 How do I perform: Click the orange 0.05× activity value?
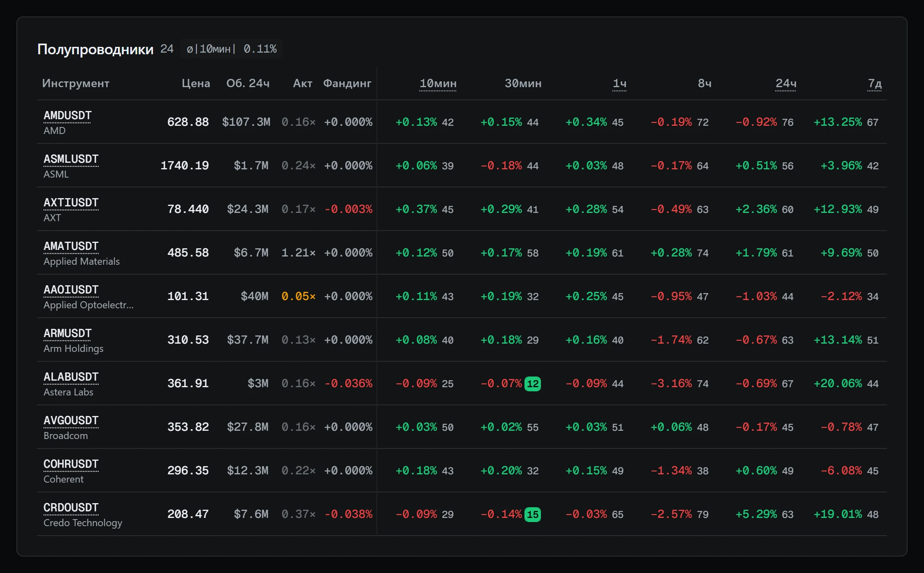(298, 296)
